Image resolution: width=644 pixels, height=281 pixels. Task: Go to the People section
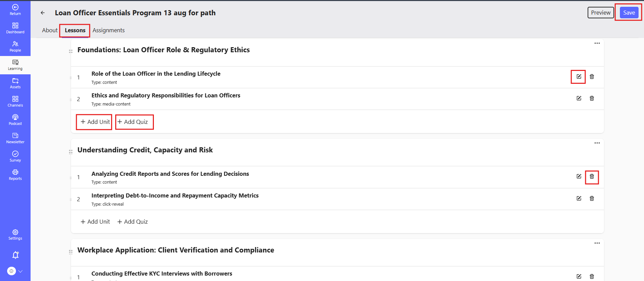[x=15, y=46]
